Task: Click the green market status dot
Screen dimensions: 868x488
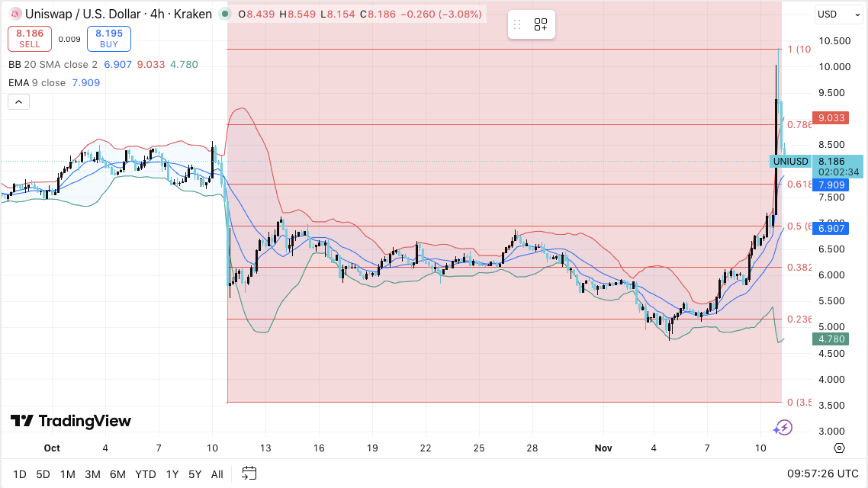Action: (223, 14)
